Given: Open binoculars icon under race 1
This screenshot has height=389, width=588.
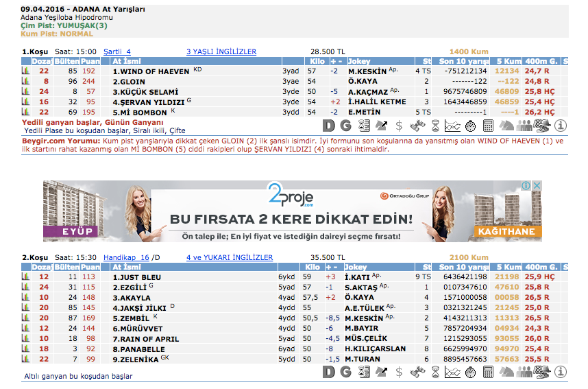Looking at the screenshot, I should [417, 126].
